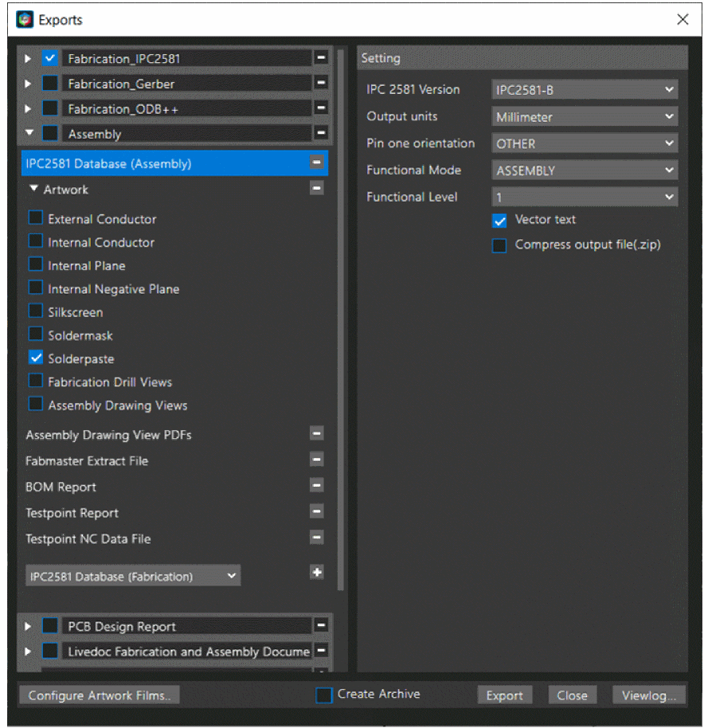
Task: Remove BOM Report with minus icon
Action: click(x=316, y=486)
